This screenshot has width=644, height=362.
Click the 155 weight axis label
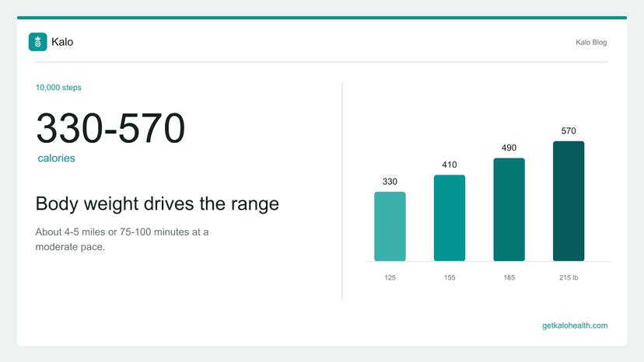[x=450, y=277]
